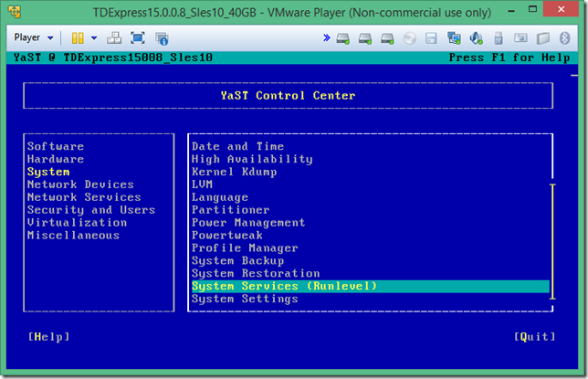Select System category in YaST
This screenshot has width=588, height=379.
tap(48, 172)
